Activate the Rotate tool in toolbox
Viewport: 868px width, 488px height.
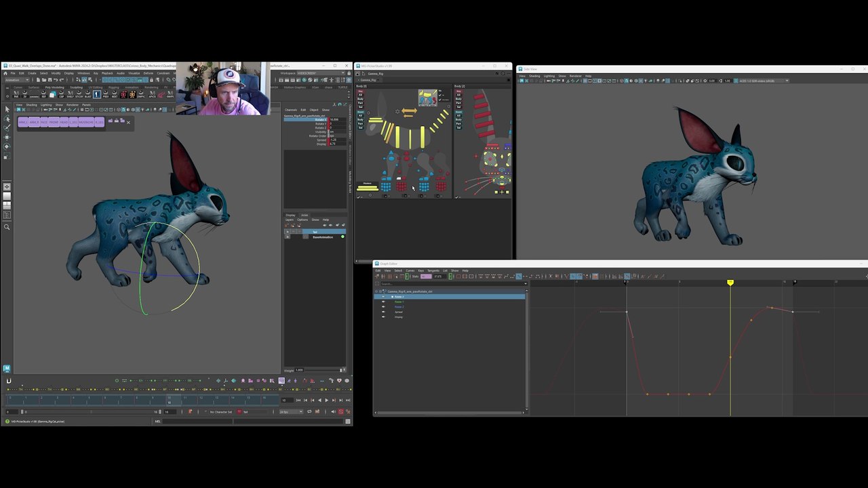tap(7, 146)
